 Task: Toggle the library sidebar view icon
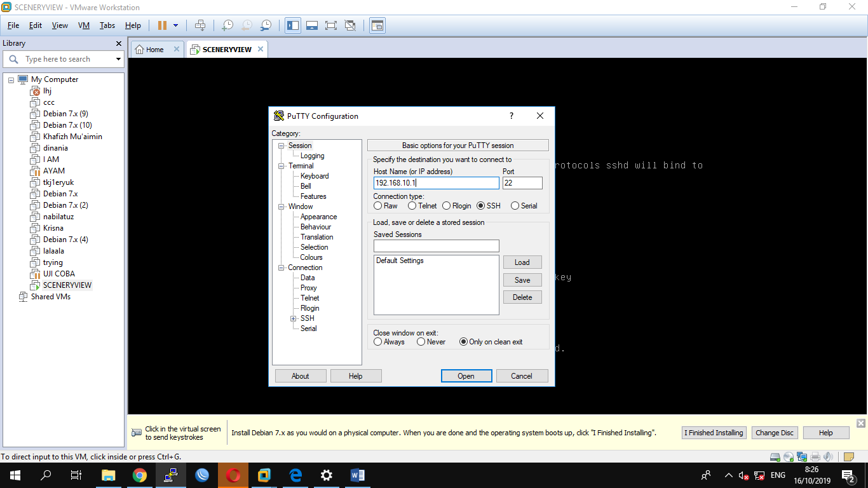coord(293,25)
